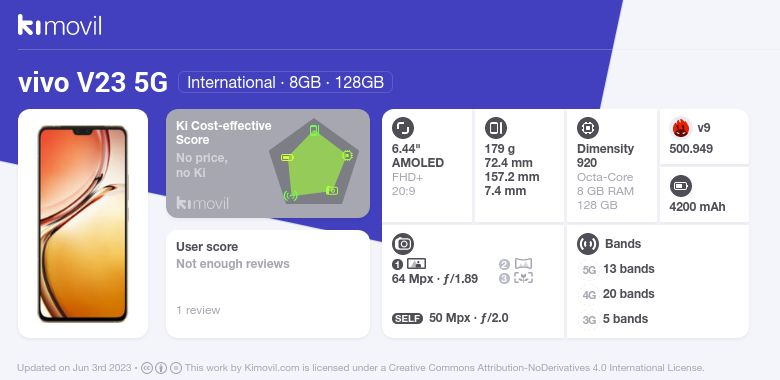
Task: Click the 5G 13 bands entry
Action: tap(617, 269)
